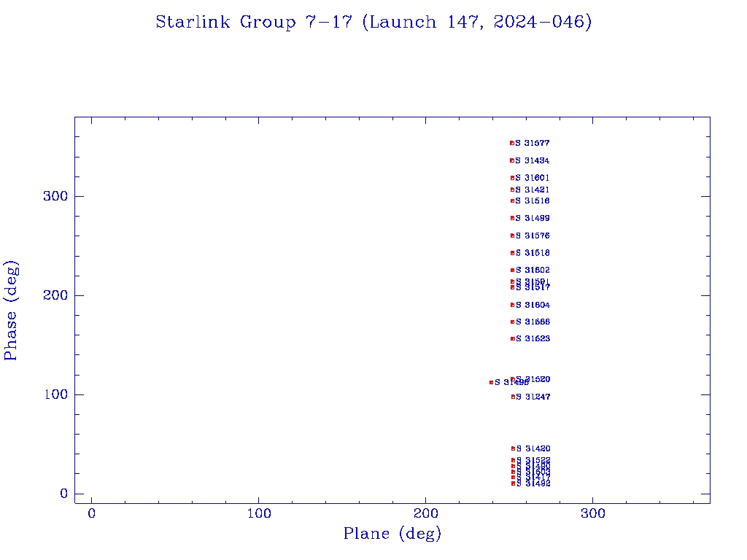Screen dimensions: 747x560
Task: Click the Plane (deg) horizontal axis label
Action: click(x=392, y=534)
